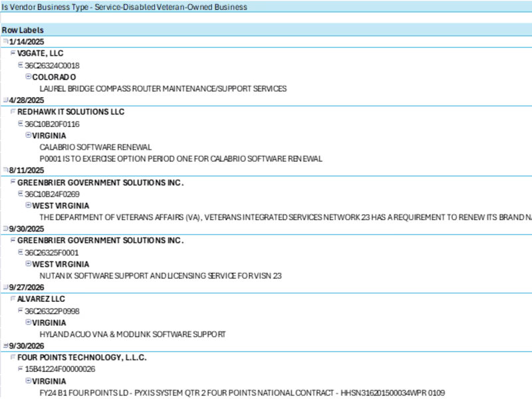This screenshot has height=399, width=532.
Task: Collapse the 4/28/2025 date group
Action: click(5, 100)
